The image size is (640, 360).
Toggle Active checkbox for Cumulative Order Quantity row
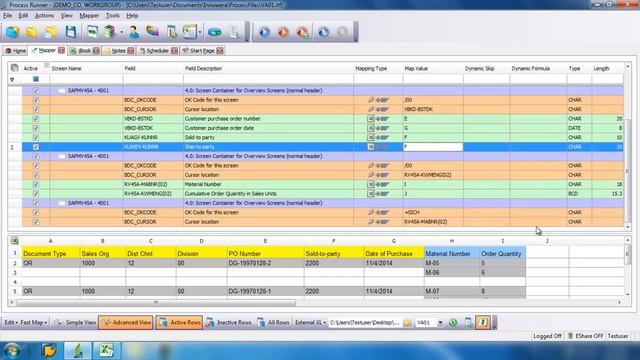click(36, 194)
